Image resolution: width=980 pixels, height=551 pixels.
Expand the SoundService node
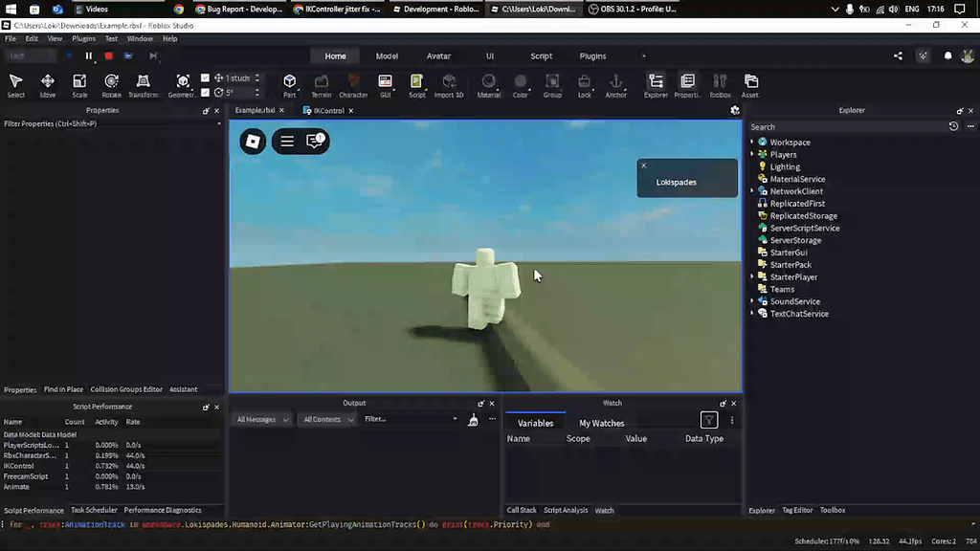point(752,301)
